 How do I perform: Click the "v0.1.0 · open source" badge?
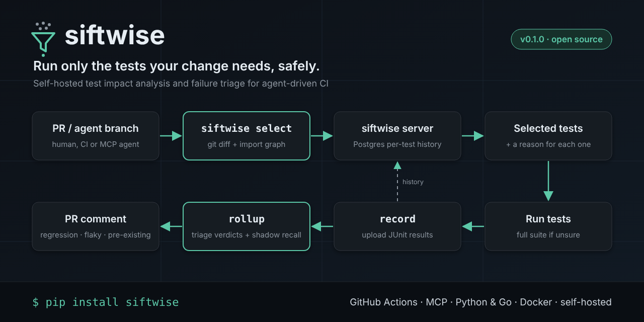pyautogui.click(x=561, y=39)
